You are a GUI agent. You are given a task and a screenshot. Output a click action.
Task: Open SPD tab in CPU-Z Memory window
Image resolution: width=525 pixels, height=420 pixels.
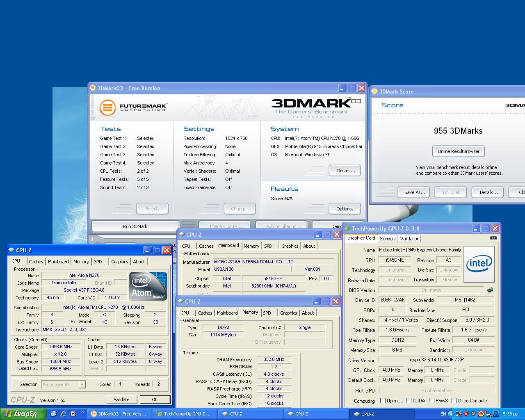(267, 313)
